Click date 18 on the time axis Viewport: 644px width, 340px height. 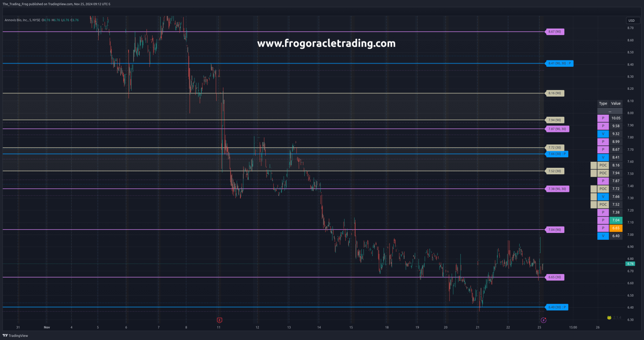[x=387, y=328]
